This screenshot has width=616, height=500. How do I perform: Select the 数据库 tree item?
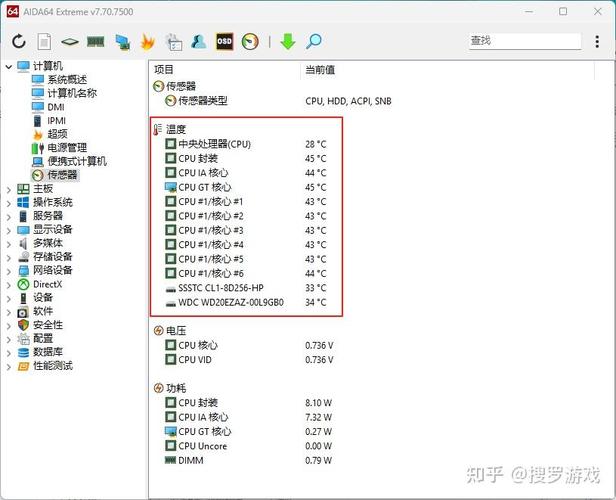coord(48,352)
